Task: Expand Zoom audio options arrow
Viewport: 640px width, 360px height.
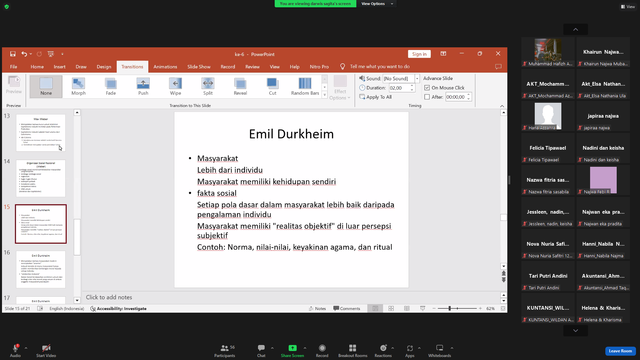Action: (x=26, y=348)
